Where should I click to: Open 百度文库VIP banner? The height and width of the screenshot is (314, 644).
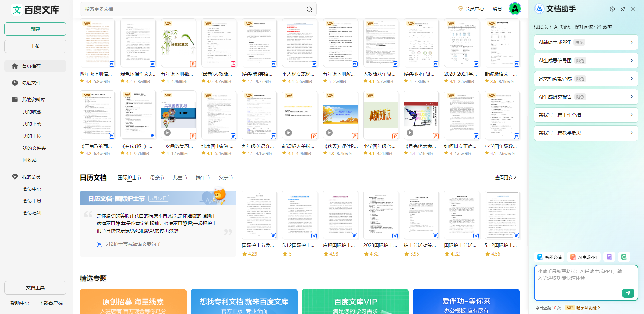[355, 302]
